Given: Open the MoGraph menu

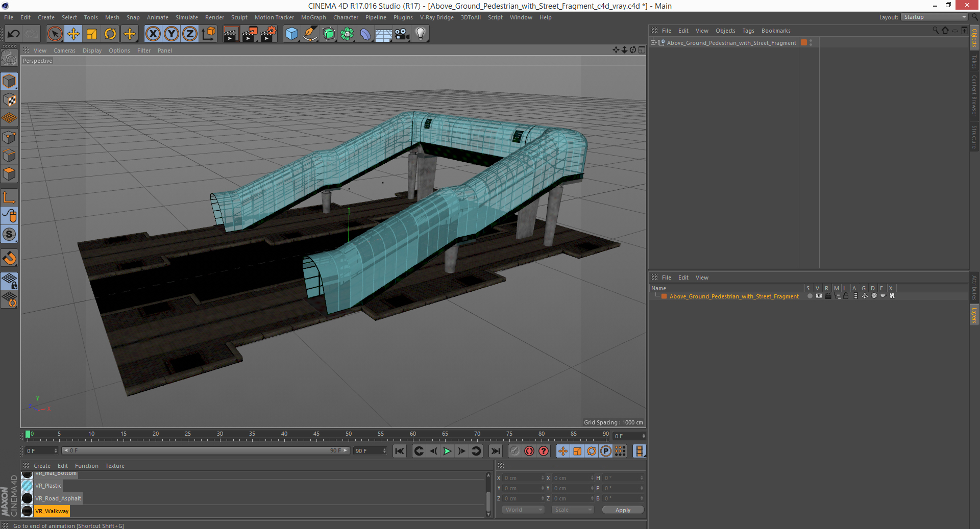Looking at the screenshot, I should pyautogui.click(x=313, y=17).
